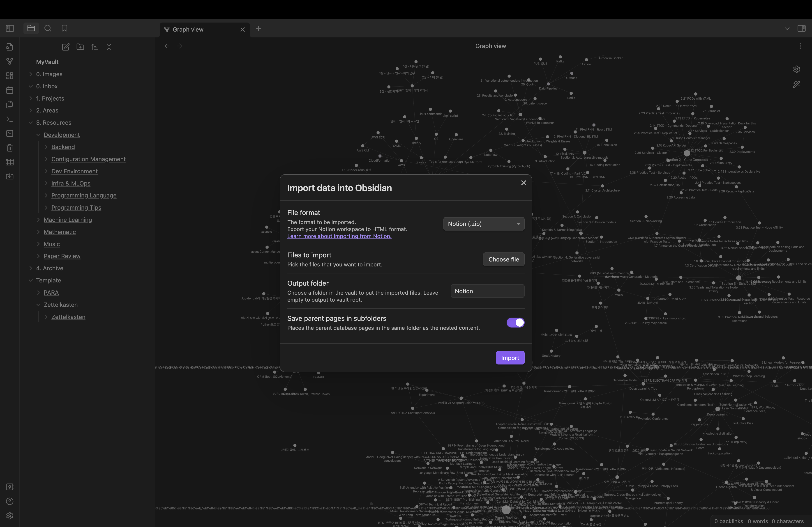Click the search icon in the sidebar
Viewport: 812px width, 527px height.
coord(48,28)
